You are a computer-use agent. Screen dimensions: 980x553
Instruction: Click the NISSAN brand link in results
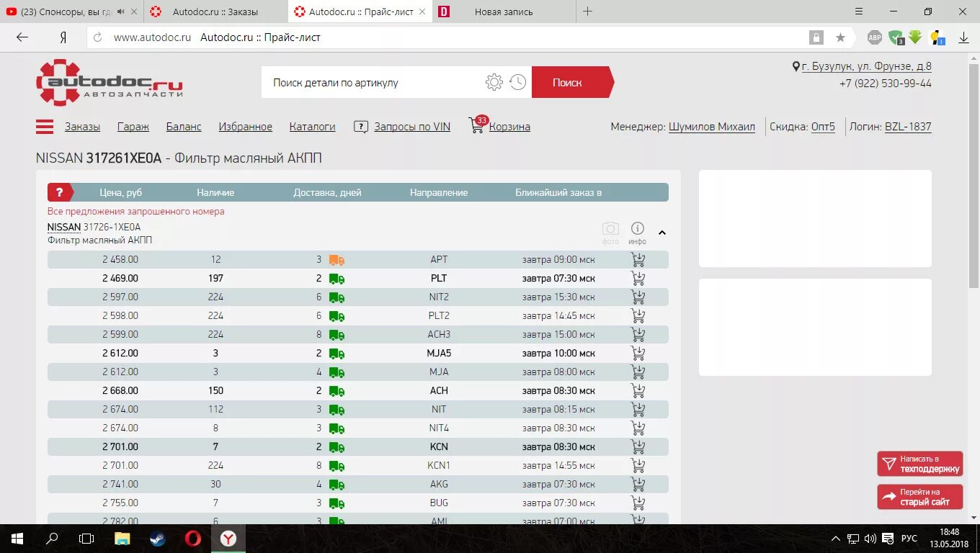click(64, 227)
